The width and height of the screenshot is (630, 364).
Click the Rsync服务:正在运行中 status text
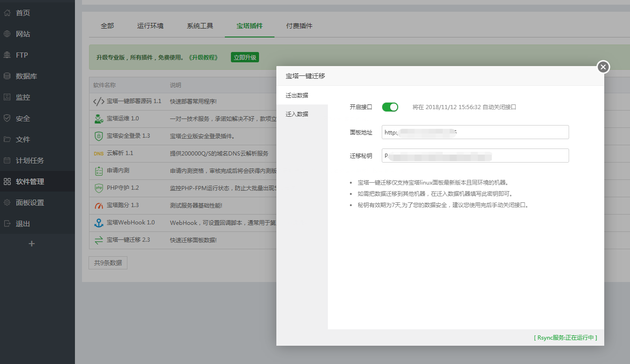[565, 337]
